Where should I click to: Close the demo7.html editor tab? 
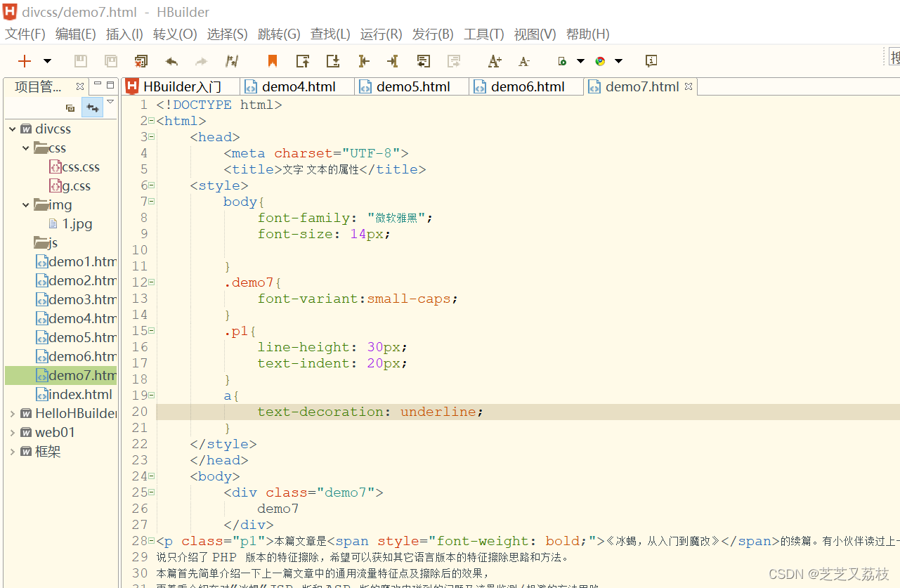pos(689,86)
